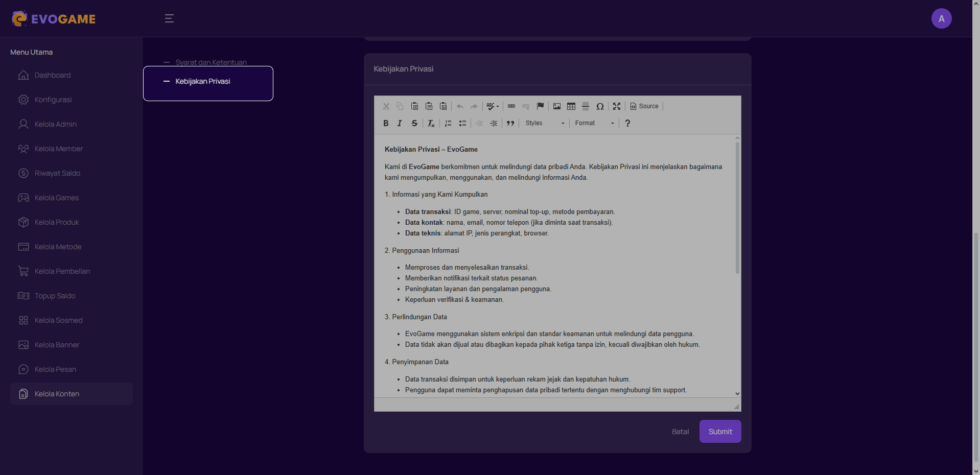Click the editor content scrollbar

(737, 208)
